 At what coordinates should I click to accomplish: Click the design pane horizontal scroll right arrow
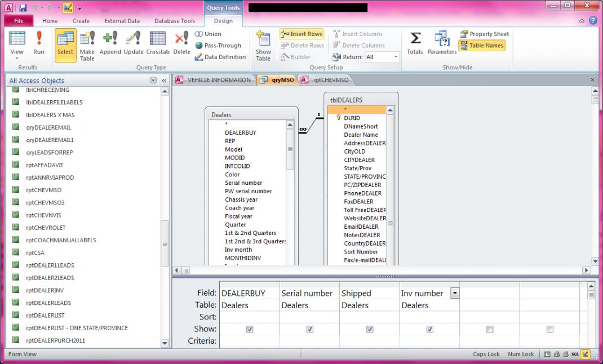(x=587, y=270)
